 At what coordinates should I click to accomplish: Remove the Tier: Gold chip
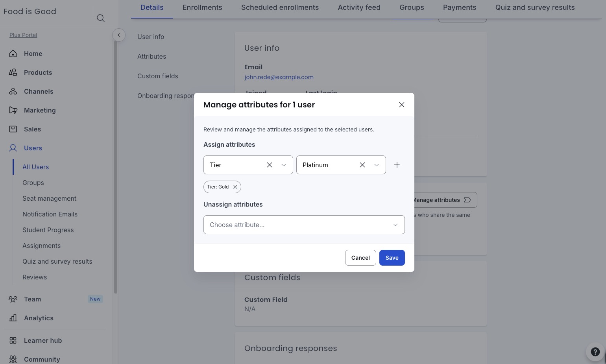point(235,187)
